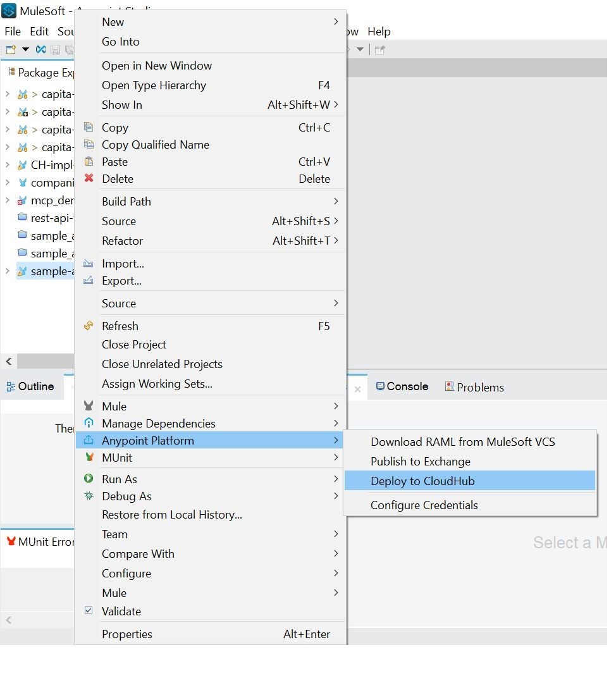Click the green Run As play icon

89,478
